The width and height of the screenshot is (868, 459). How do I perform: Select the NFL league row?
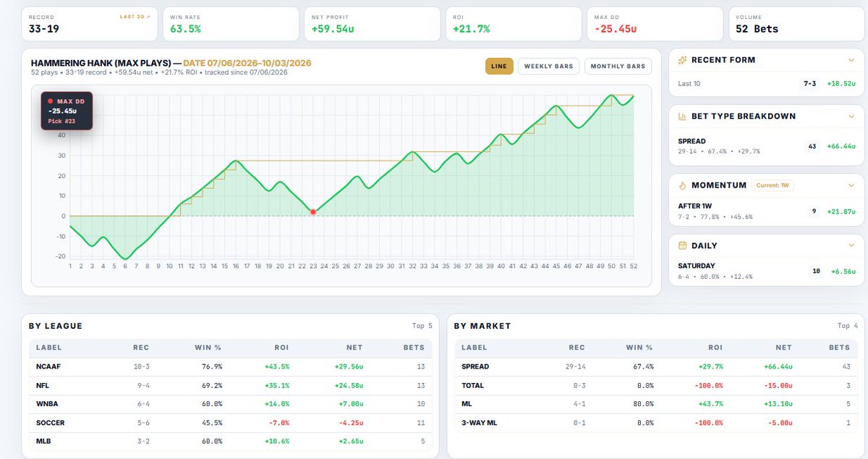click(x=230, y=386)
